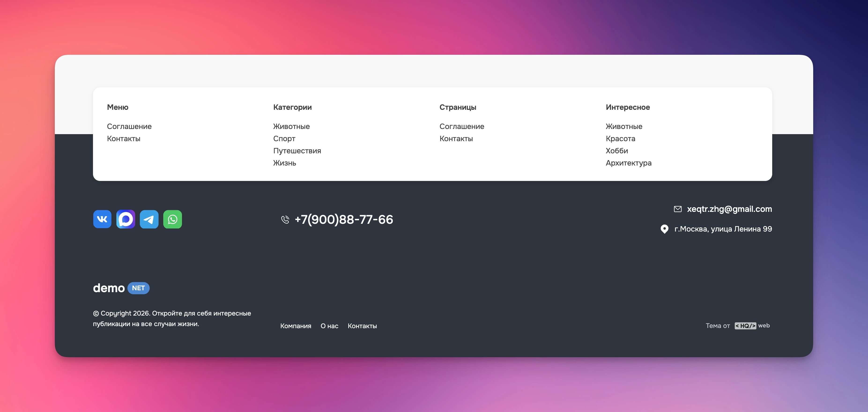This screenshot has height=412, width=868.
Task: Open the VK social page
Action: [x=102, y=219]
